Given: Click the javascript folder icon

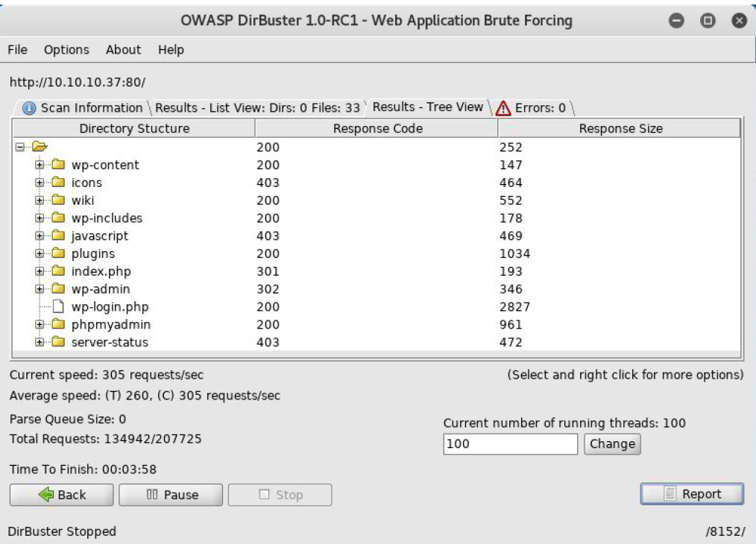Looking at the screenshot, I should 58,236.
